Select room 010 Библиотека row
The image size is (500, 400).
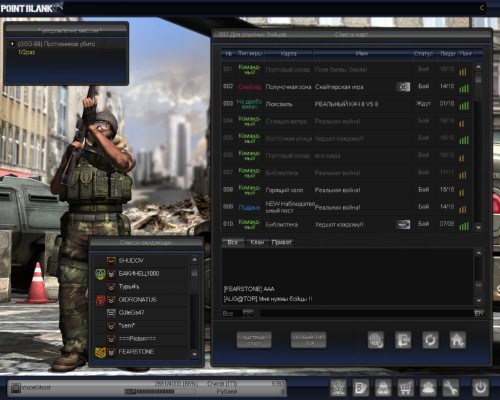point(347,224)
